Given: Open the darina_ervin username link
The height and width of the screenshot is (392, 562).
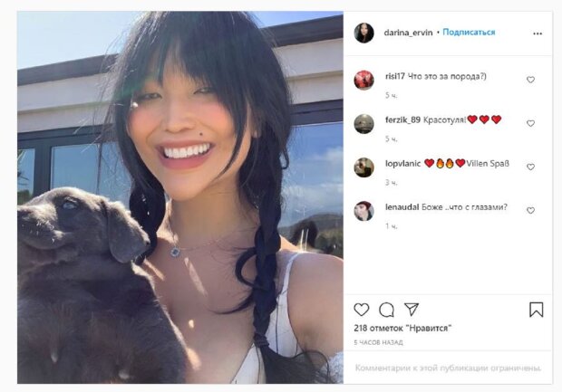Looking at the screenshot, I should (x=408, y=33).
